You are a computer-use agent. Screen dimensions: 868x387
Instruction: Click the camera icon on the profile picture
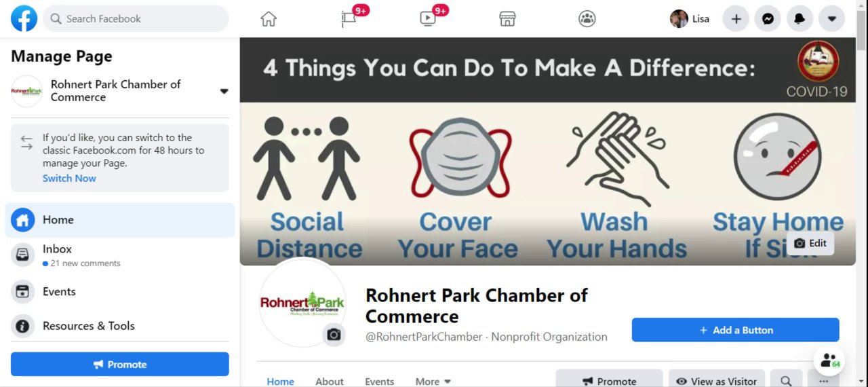[334, 335]
